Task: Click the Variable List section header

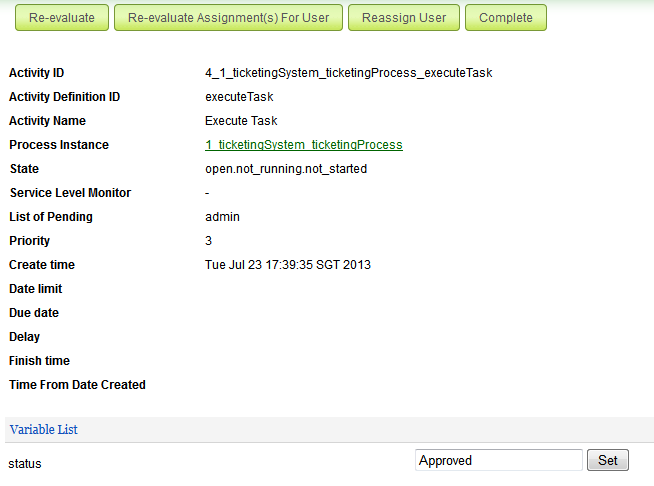Action: [43, 430]
